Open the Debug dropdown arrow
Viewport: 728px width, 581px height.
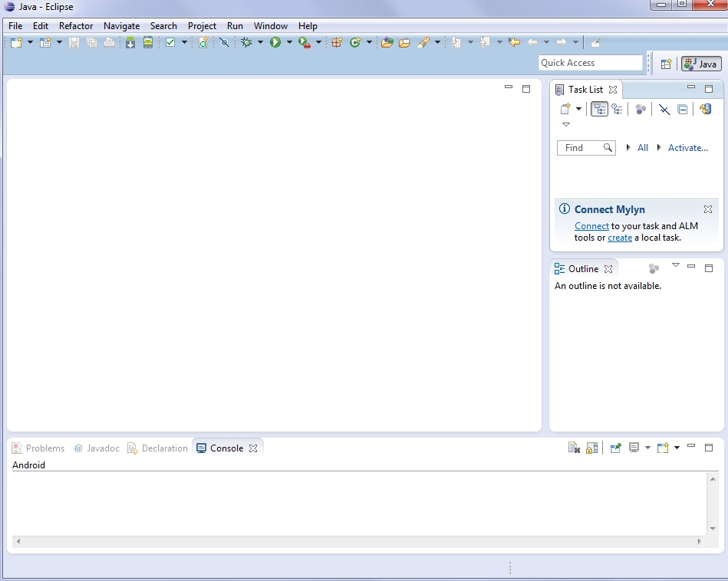pyautogui.click(x=260, y=42)
